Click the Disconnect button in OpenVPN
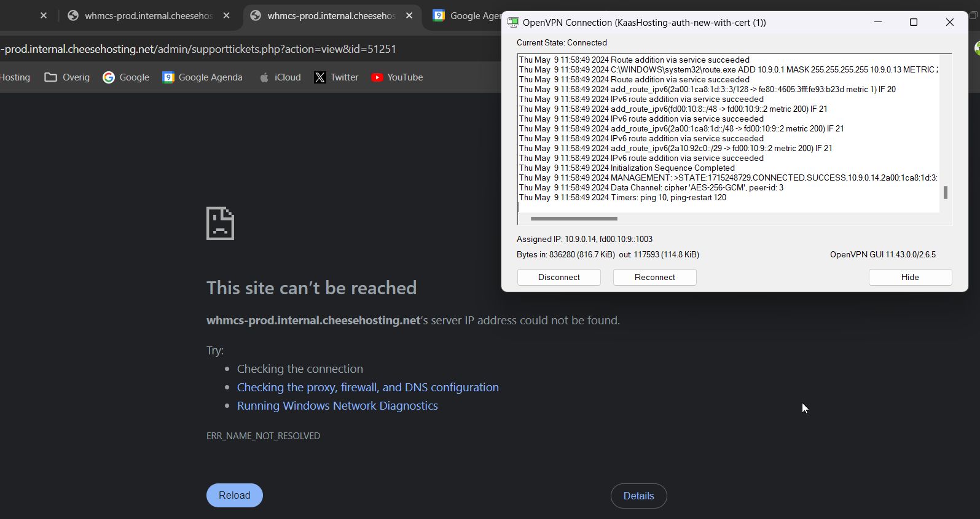The height and width of the screenshot is (519, 980). (x=559, y=277)
